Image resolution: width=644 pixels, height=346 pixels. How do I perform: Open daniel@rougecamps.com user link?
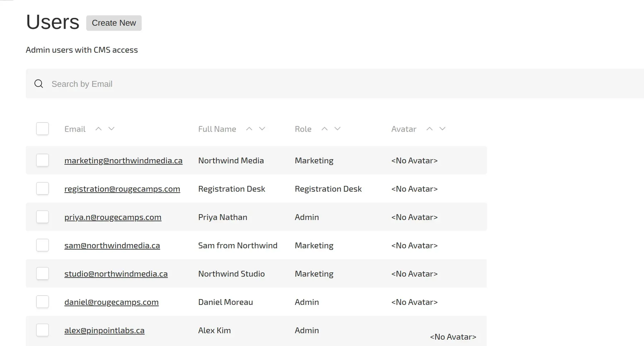pyautogui.click(x=112, y=302)
